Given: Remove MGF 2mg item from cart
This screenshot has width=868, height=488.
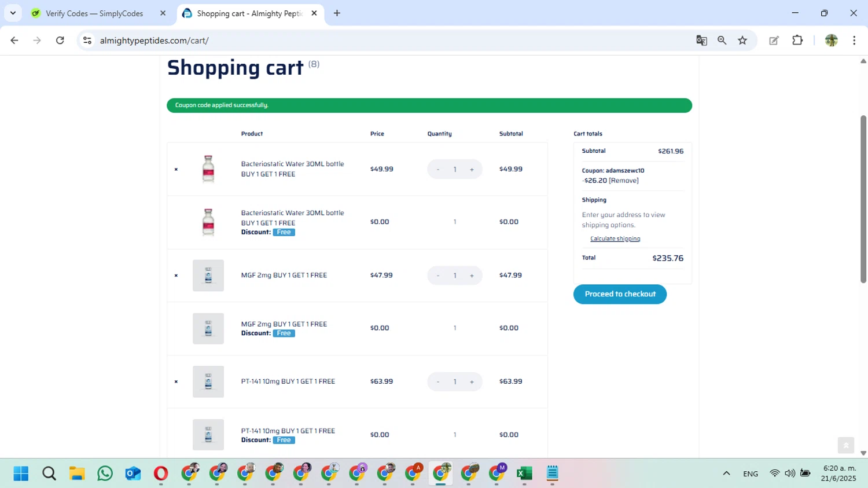Looking at the screenshot, I should (x=176, y=276).
